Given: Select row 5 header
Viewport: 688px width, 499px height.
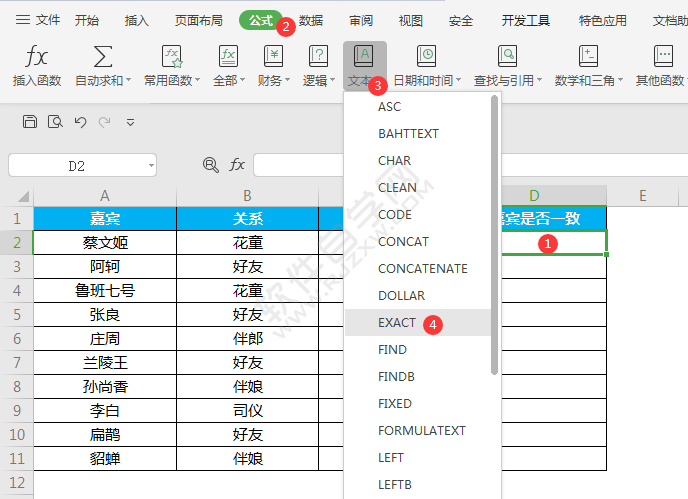Looking at the screenshot, I should (x=17, y=315).
